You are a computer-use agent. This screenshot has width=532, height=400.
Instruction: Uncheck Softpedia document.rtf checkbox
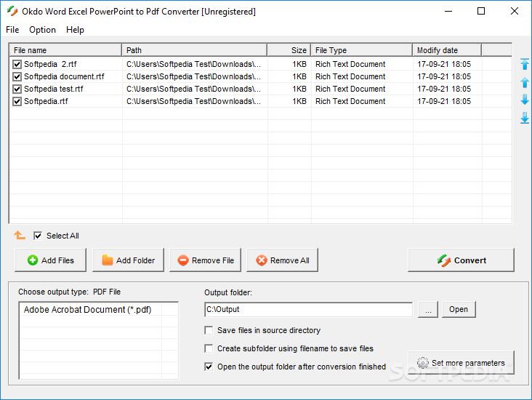tap(17, 77)
